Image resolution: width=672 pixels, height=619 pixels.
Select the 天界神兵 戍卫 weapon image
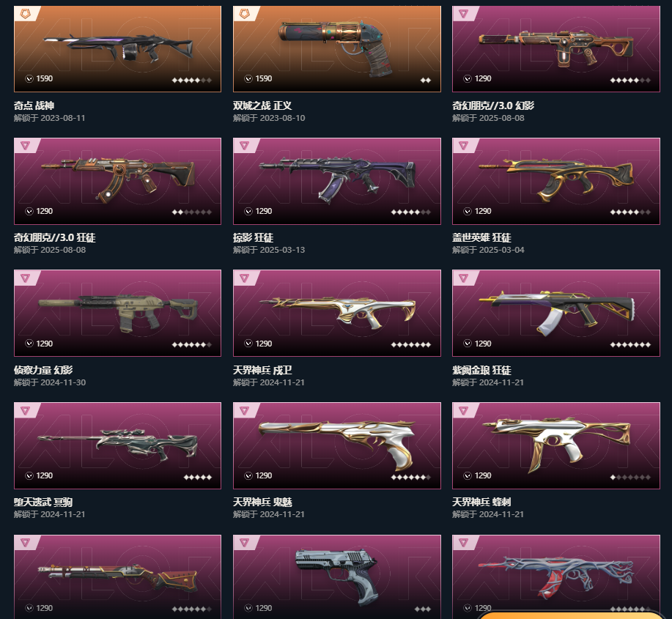pyautogui.click(x=337, y=313)
